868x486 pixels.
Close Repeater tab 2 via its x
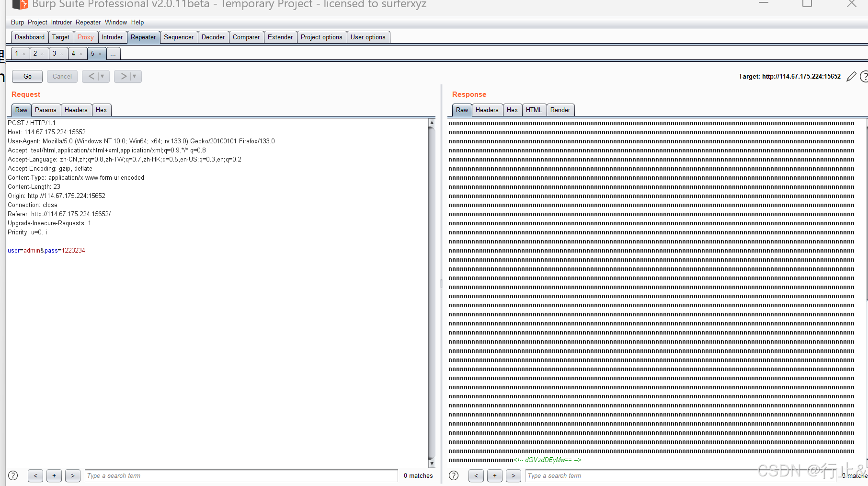tap(42, 54)
